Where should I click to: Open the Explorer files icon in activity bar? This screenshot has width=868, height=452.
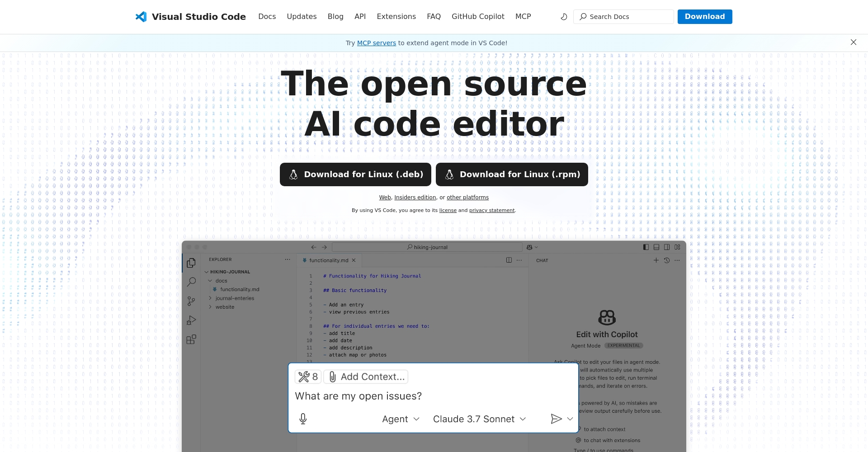[191, 263]
